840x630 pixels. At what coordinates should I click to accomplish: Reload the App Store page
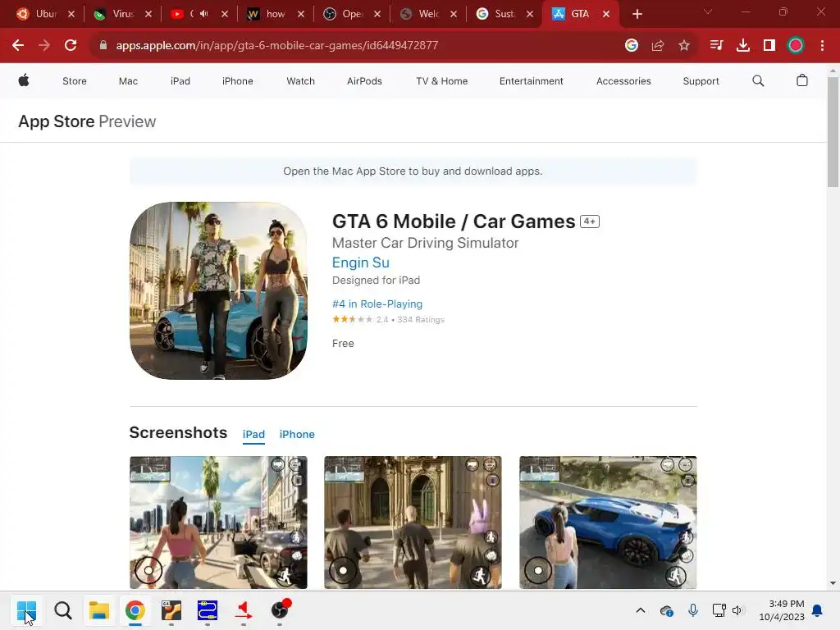[x=71, y=46]
